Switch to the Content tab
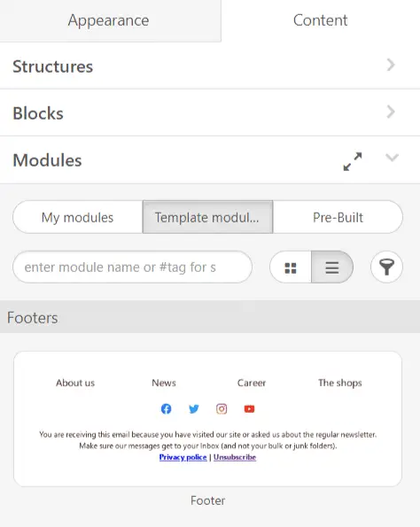 click(321, 20)
